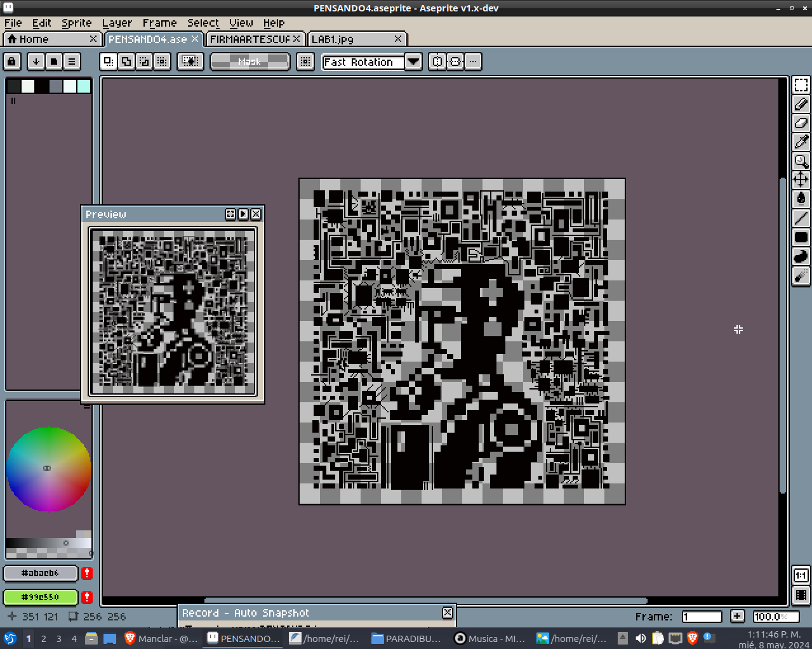Select the Eraser tool
The height and width of the screenshot is (649, 812).
[801, 123]
